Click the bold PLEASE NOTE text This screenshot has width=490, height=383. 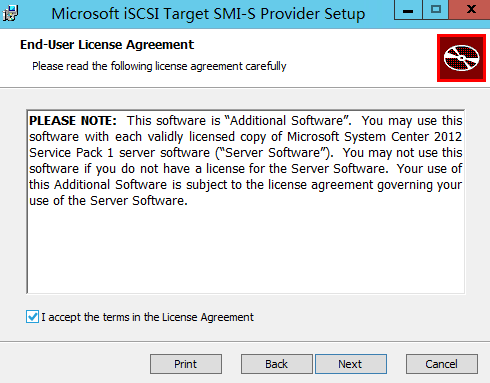(73, 121)
